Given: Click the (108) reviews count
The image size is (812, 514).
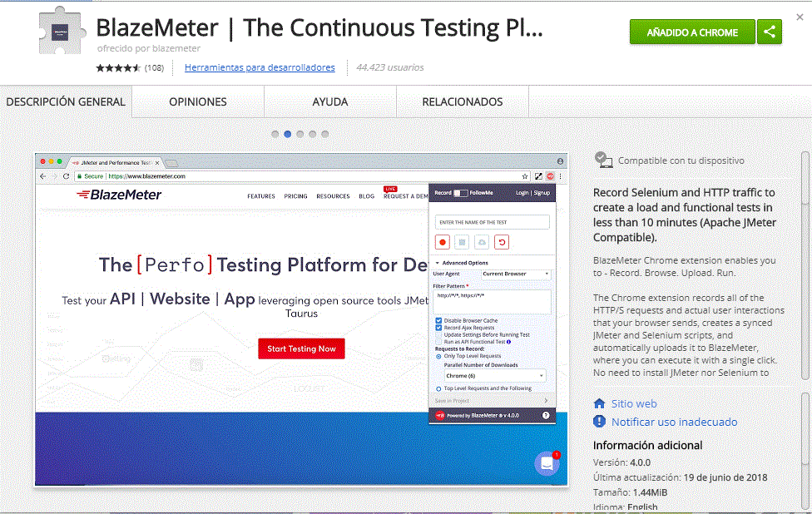Looking at the screenshot, I should coord(154,68).
